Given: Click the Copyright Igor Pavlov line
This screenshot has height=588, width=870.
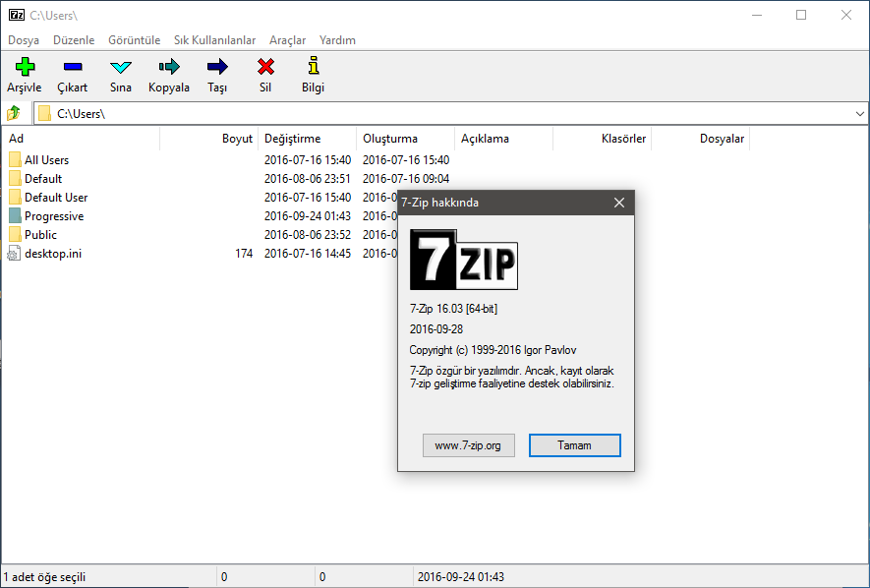Looking at the screenshot, I should click(x=493, y=350).
